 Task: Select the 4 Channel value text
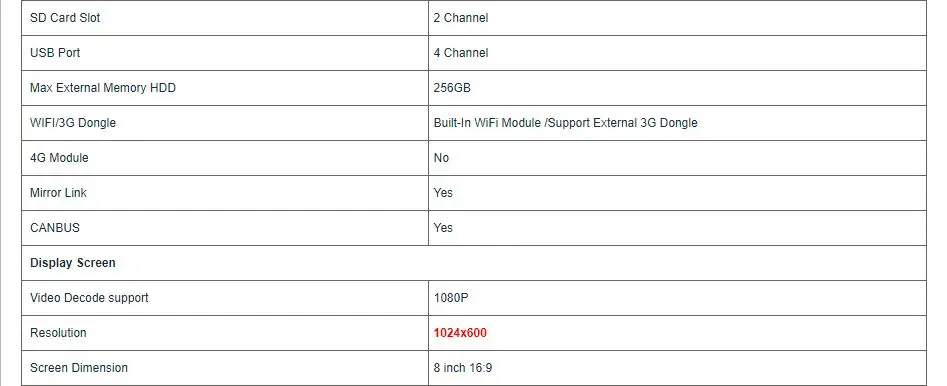click(x=461, y=53)
